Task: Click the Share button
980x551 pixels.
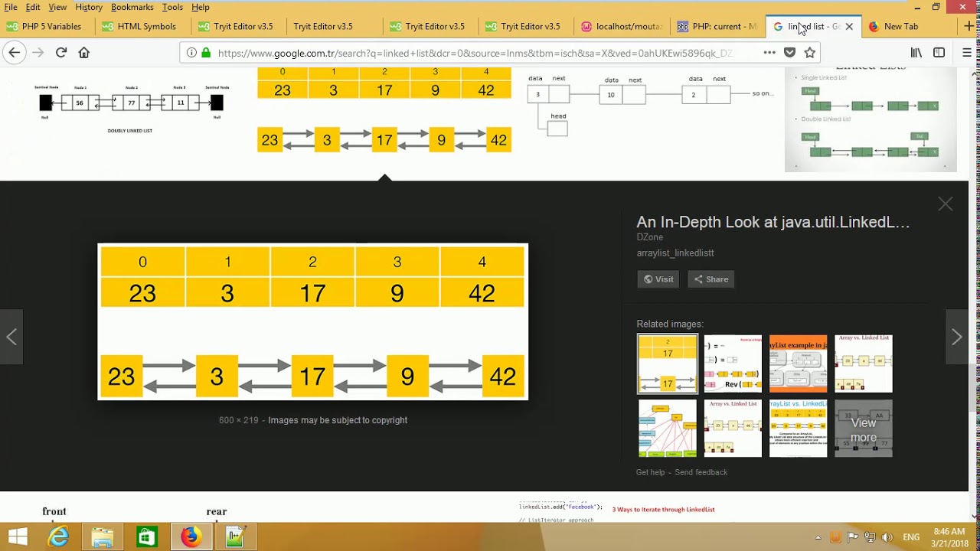Action: click(x=710, y=279)
